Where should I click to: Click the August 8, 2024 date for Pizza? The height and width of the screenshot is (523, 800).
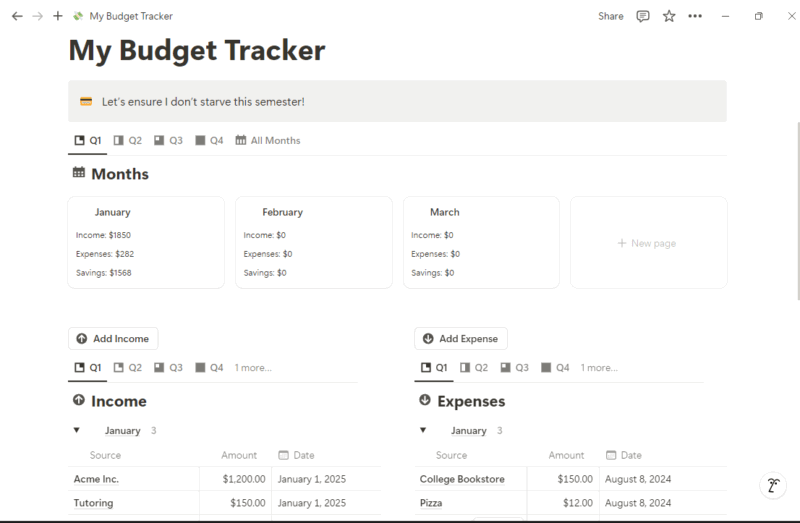[638, 503]
